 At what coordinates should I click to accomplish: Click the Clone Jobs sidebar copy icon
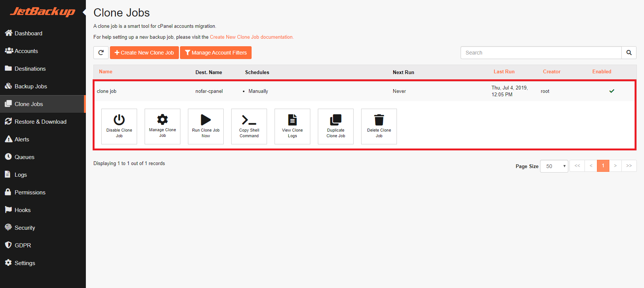pos(8,103)
